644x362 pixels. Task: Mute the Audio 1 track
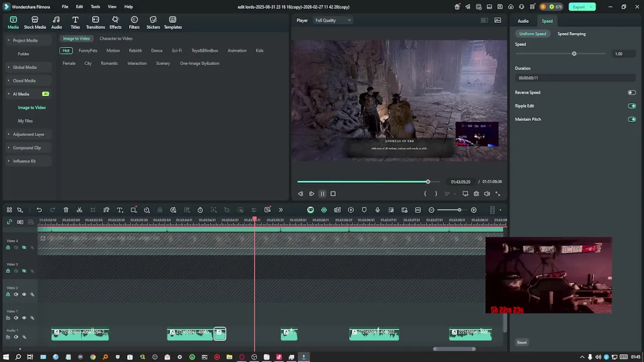click(x=16, y=337)
